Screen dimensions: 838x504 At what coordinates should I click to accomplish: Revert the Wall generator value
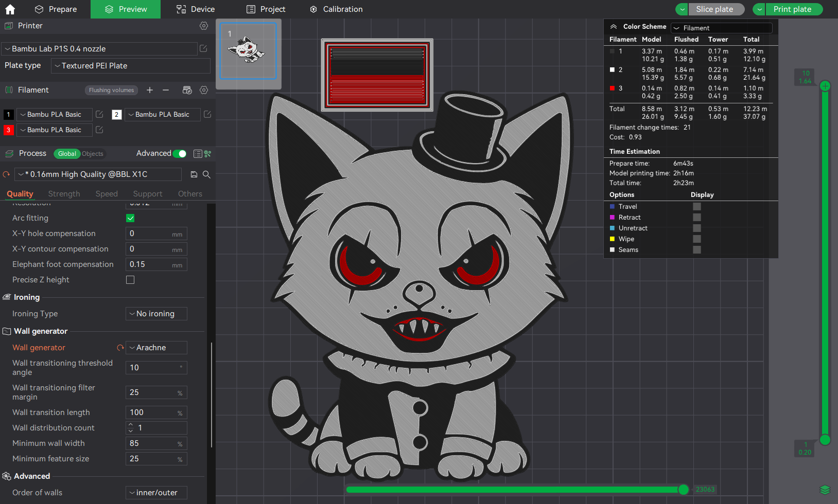120,348
